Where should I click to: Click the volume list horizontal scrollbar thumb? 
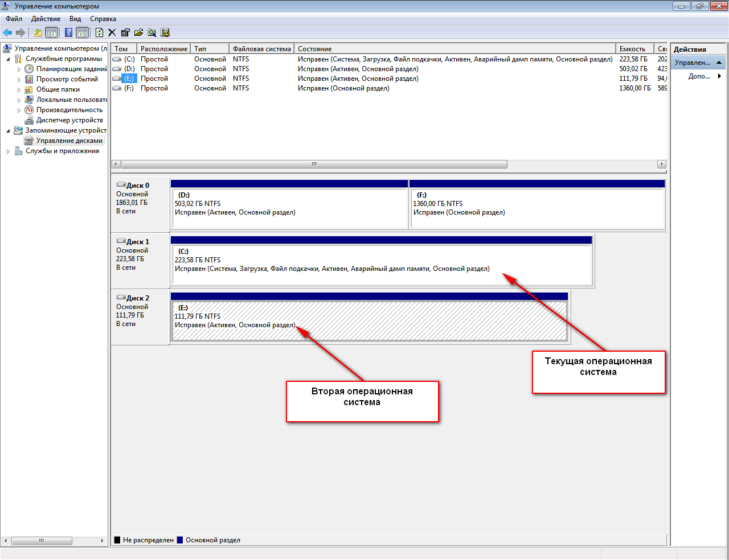pos(314,164)
